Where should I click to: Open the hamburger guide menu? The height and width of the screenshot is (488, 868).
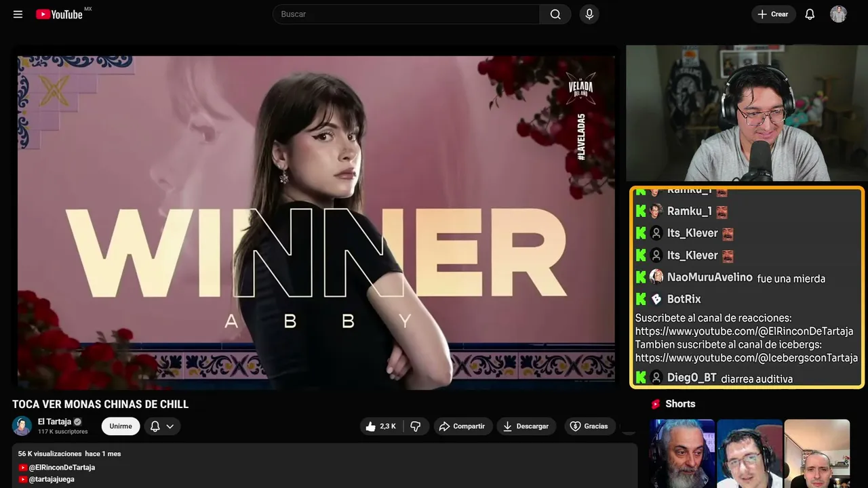18,14
